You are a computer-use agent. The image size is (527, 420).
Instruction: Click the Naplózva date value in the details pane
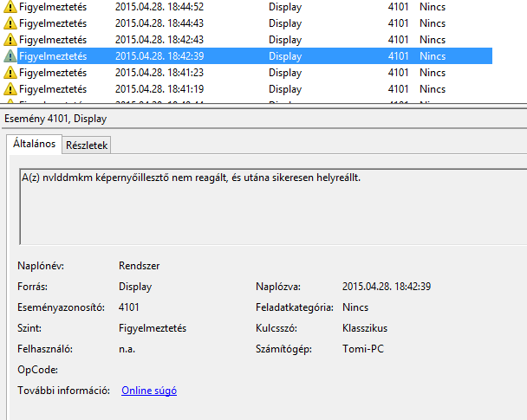387,286
